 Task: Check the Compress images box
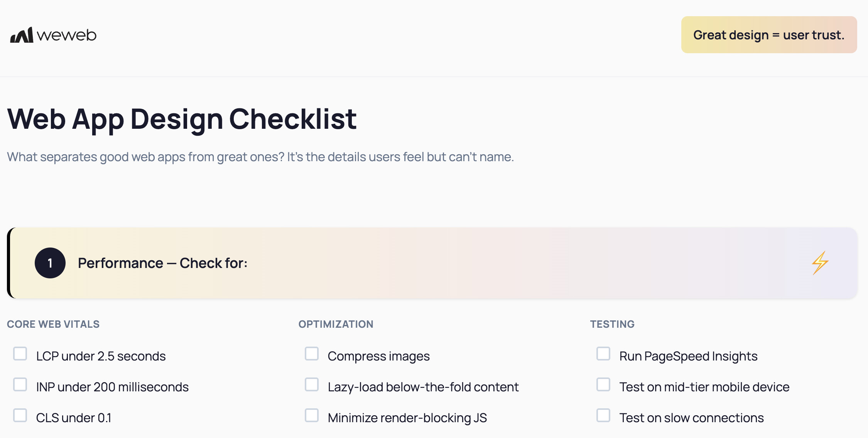click(x=312, y=354)
